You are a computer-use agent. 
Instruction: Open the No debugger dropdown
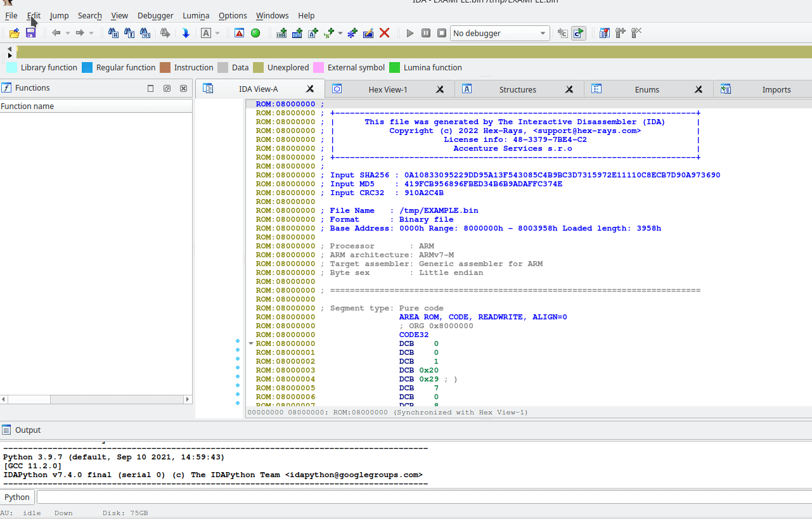(543, 33)
